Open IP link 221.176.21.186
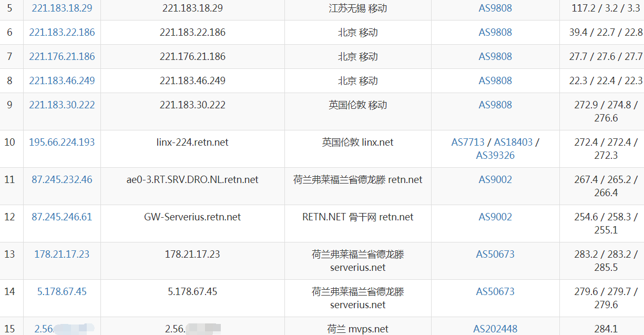 click(x=62, y=57)
